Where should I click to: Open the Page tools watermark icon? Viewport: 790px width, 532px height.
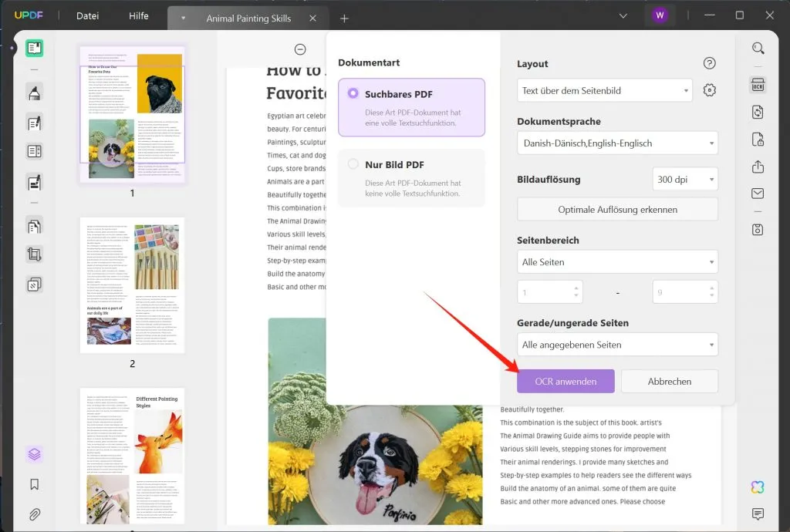coord(34,285)
